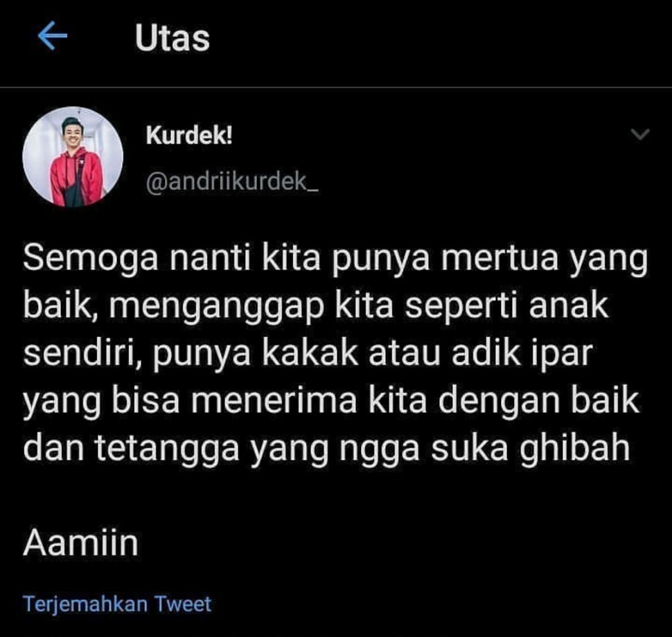Viewport: 672px width, 637px height.
Task: Open the Kurdek! display name
Action: click(x=189, y=136)
